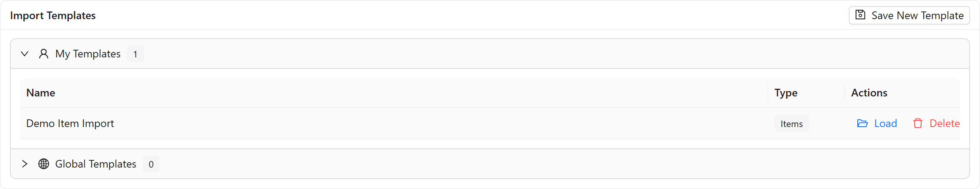Select the Demo Item Import row name
This screenshot has height=189, width=980.
tap(70, 123)
